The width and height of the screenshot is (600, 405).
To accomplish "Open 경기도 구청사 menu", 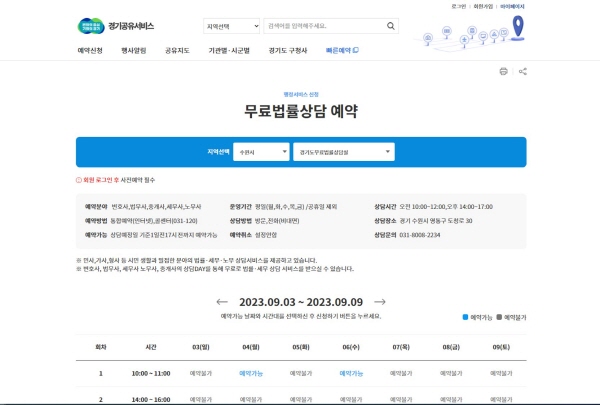I will (x=288, y=51).
